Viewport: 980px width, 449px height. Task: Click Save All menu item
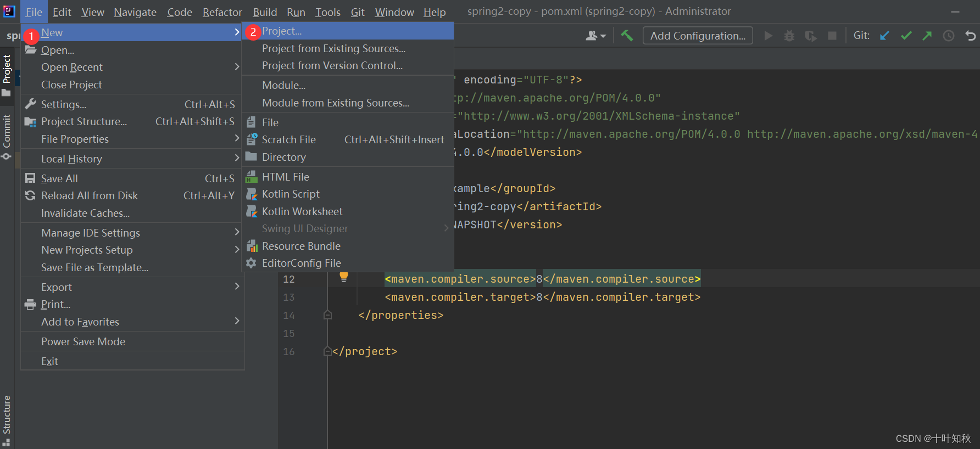click(132, 178)
